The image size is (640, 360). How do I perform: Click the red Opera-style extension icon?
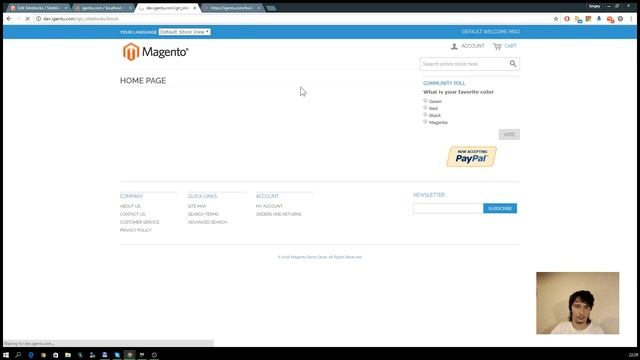(567, 19)
